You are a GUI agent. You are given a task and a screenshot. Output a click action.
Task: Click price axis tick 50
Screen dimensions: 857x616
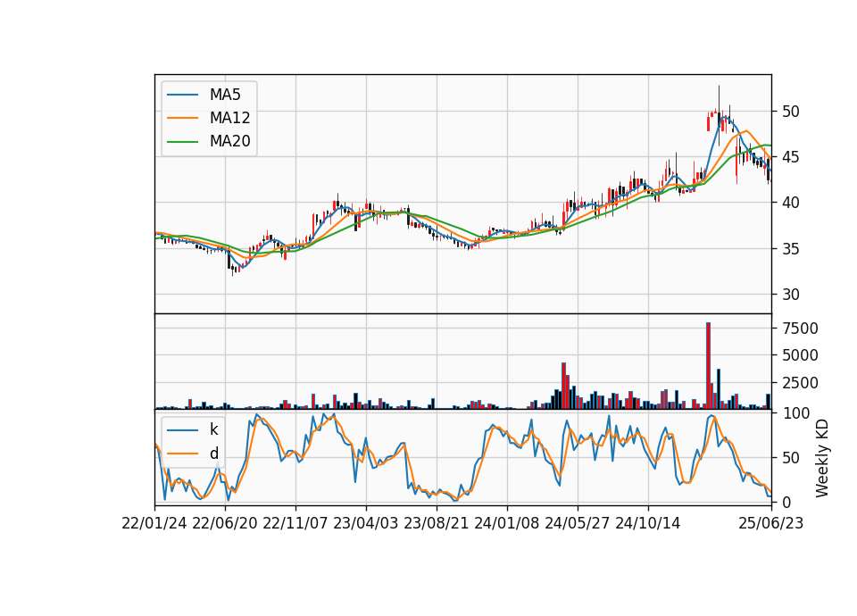click(790, 112)
